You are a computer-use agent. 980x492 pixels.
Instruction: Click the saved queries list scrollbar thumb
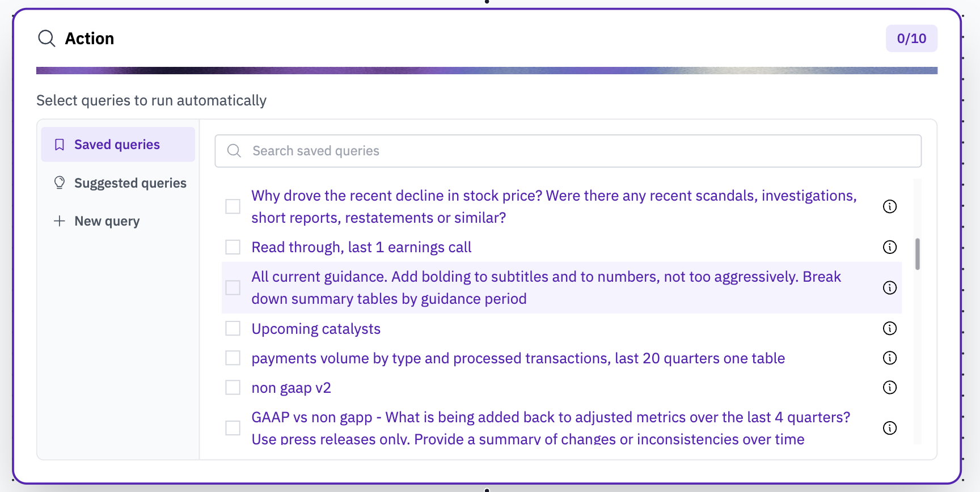click(x=917, y=254)
